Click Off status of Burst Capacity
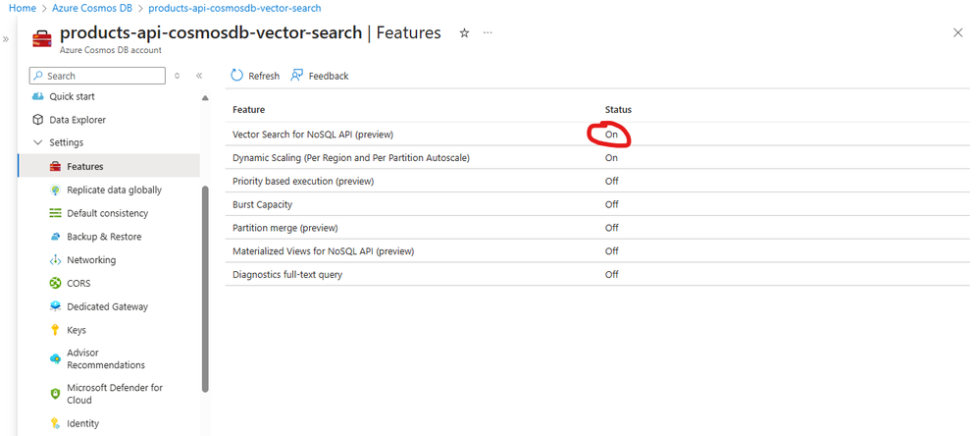Screen dimensions: 980x436 [612, 204]
